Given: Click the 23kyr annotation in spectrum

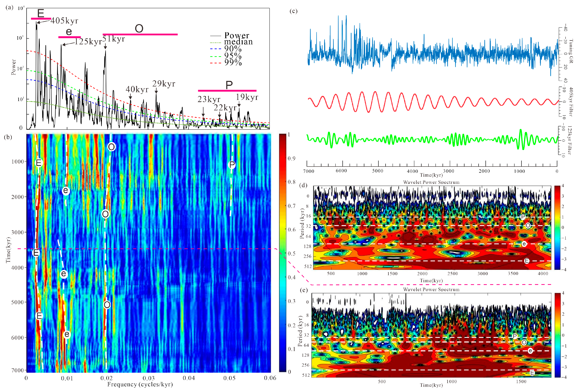Looking at the screenshot, I should pos(209,99).
